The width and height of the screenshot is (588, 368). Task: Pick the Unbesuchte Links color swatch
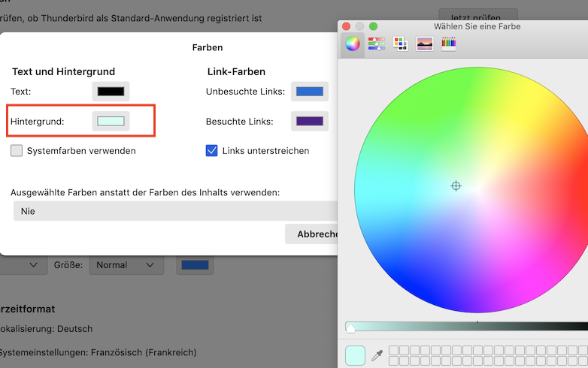coord(309,92)
